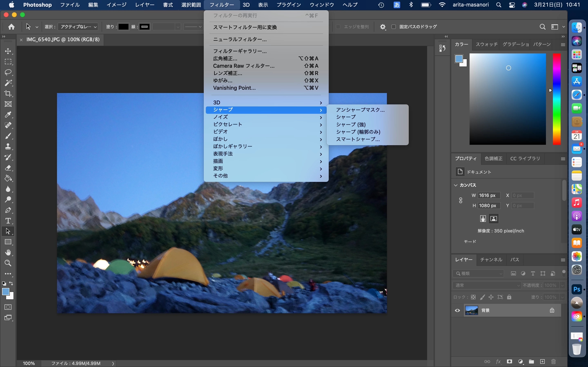Collapse the カンバス section
Screen dimensions: 588x367
click(455, 185)
